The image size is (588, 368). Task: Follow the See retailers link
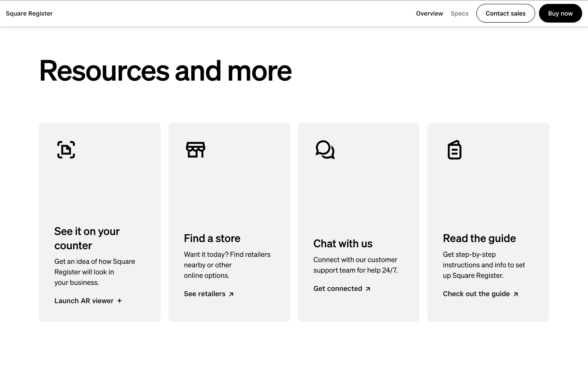click(x=205, y=294)
